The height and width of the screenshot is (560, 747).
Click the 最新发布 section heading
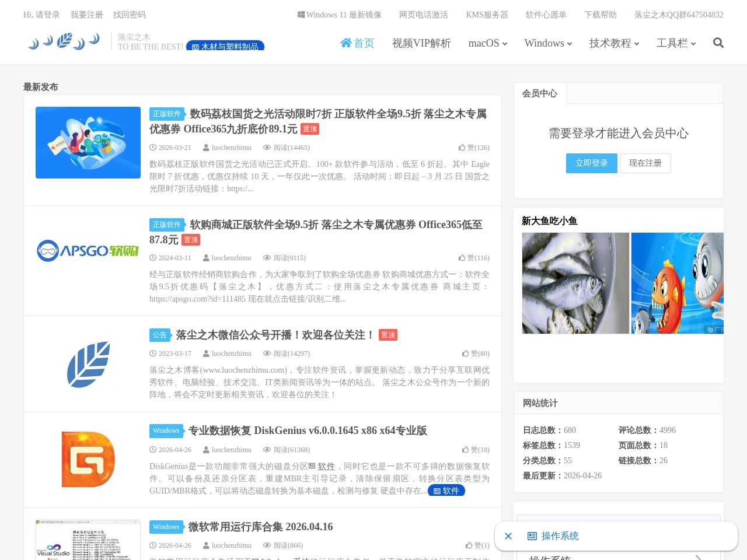[41, 87]
